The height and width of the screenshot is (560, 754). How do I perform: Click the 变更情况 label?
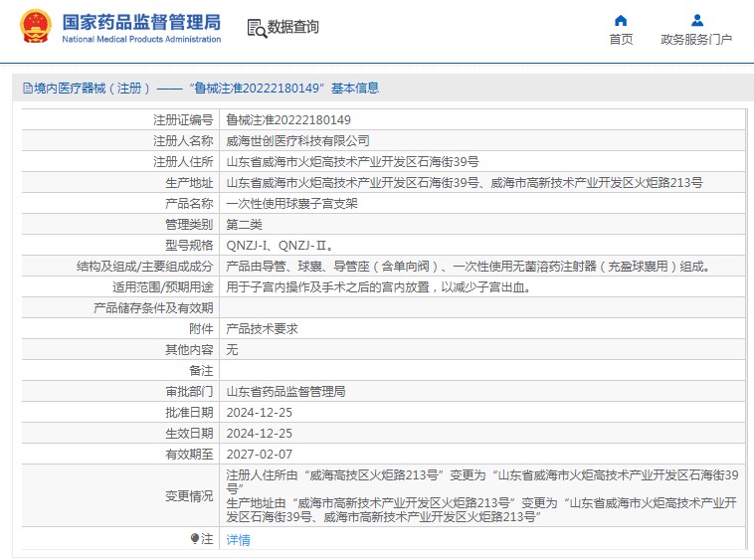(189, 495)
